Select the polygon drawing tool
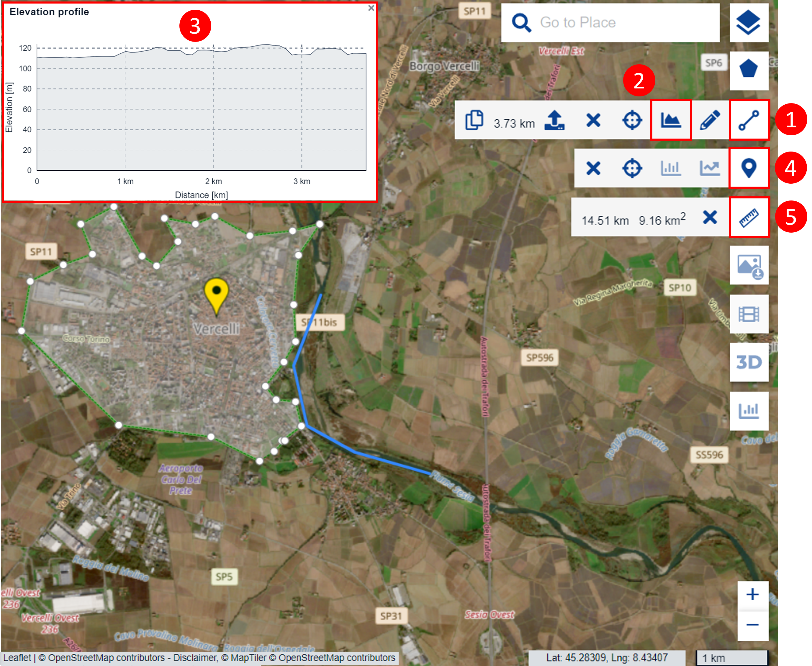The image size is (812, 666). click(748, 70)
